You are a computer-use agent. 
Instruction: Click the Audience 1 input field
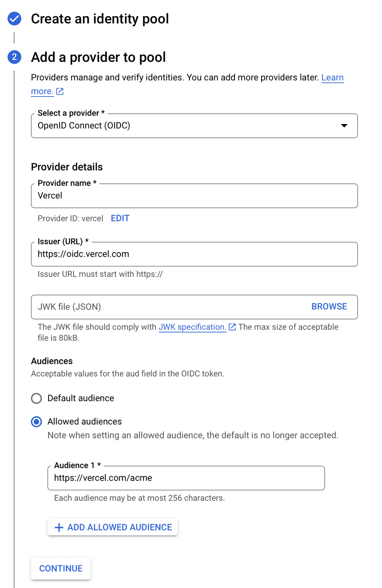pos(186,478)
